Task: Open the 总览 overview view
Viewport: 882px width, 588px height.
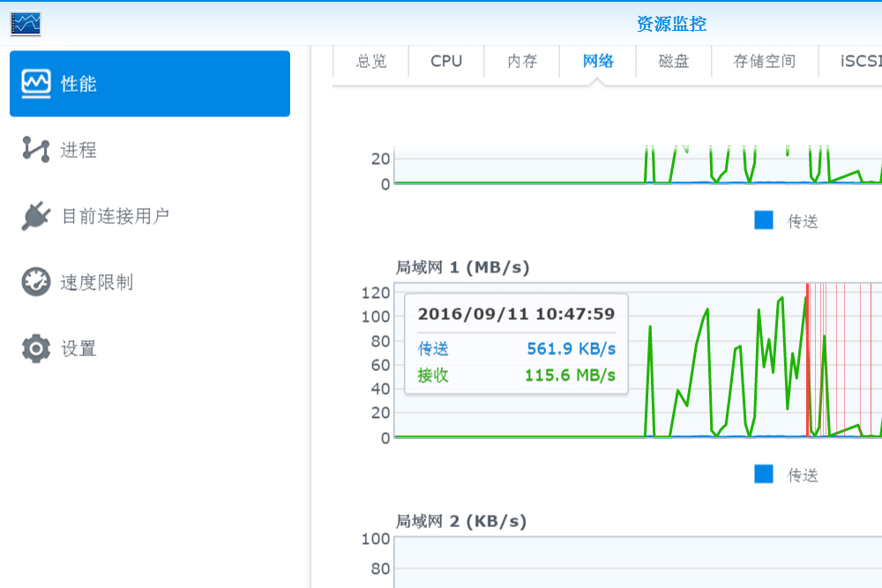Action: point(370,61)
